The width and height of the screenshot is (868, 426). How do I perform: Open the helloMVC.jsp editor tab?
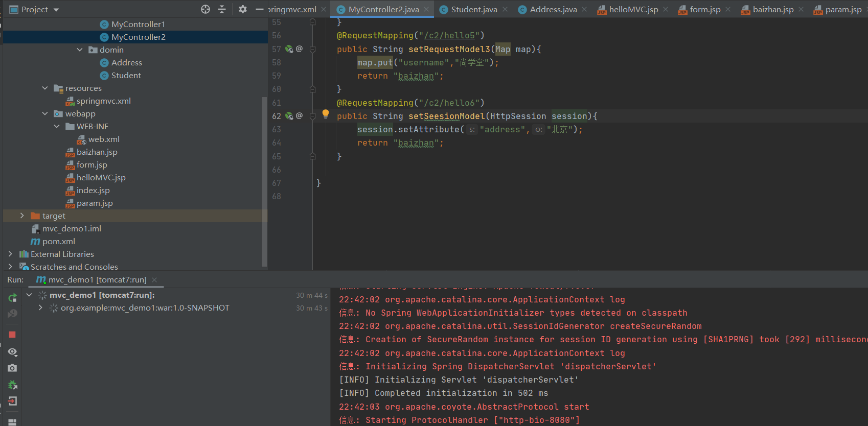click(633, 9)
